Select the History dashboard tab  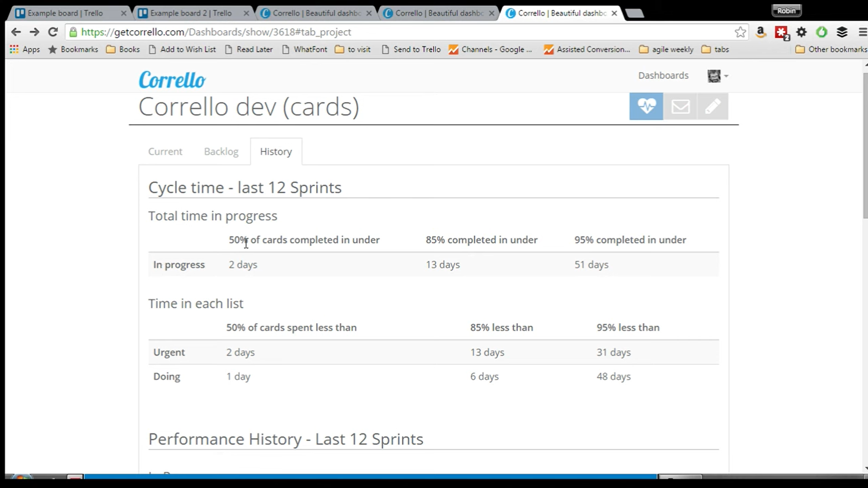pos(276,152)
